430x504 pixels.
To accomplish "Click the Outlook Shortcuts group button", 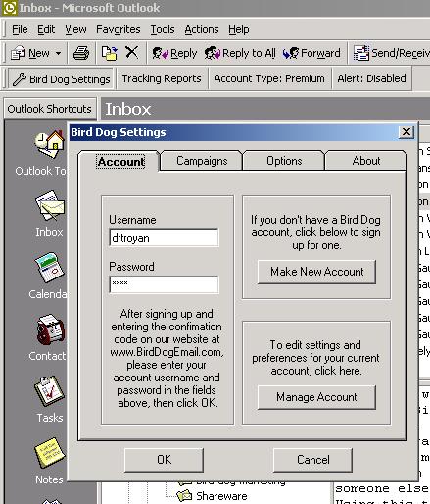I will (50, 109).
